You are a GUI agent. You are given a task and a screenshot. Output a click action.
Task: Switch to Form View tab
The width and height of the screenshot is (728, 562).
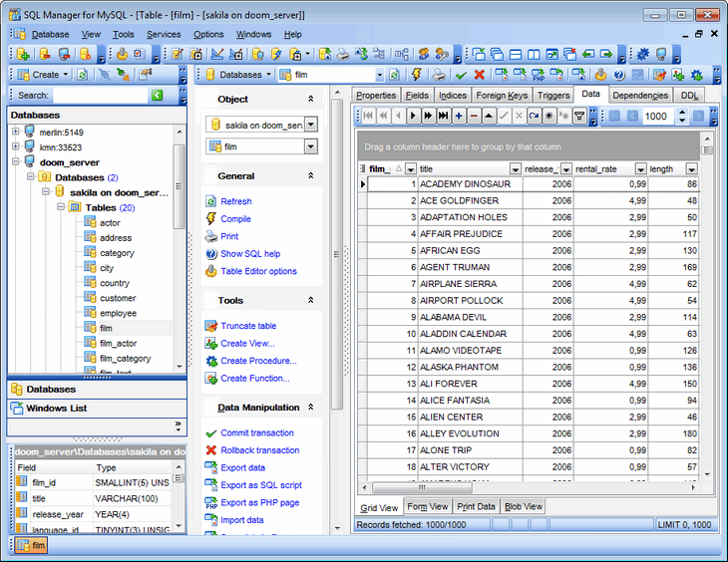(x=427, y=507)
